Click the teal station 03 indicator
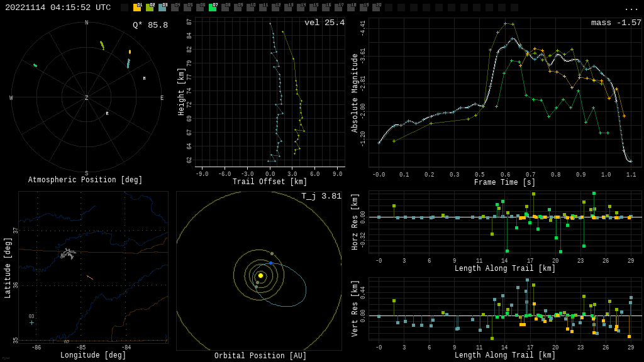644x362 pixels. tap(162, 8)
